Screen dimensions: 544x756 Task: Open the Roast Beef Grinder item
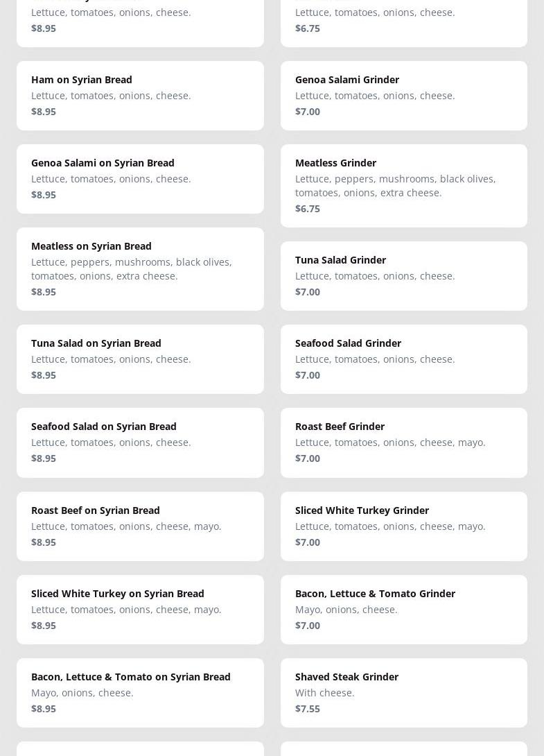(x=403, y=443)
